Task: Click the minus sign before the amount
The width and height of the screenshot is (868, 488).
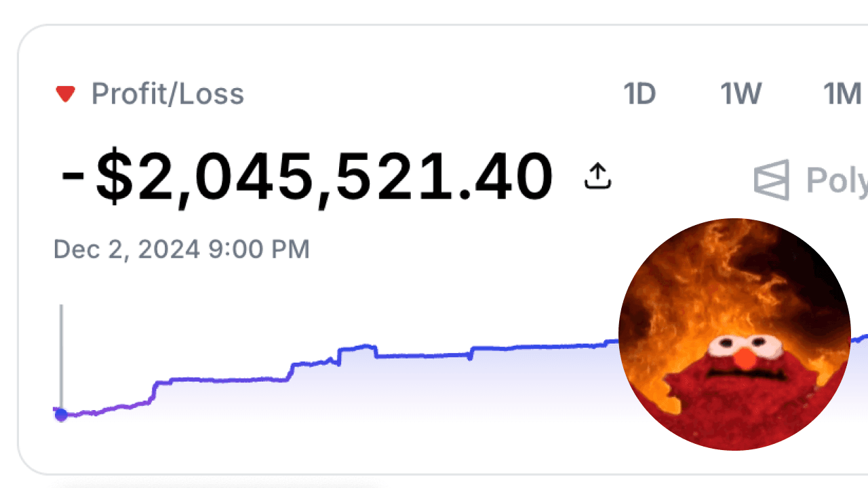Action: pyautogui.click(x=73, y=178)
